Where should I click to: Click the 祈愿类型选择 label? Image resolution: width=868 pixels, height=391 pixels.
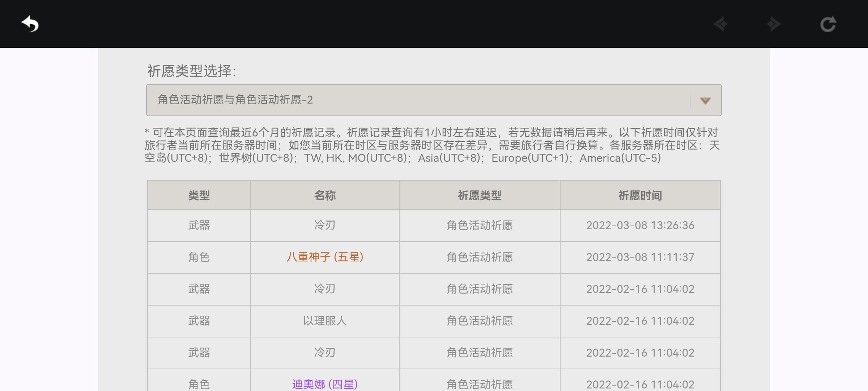pyautogui.click(x=192, y=71)
